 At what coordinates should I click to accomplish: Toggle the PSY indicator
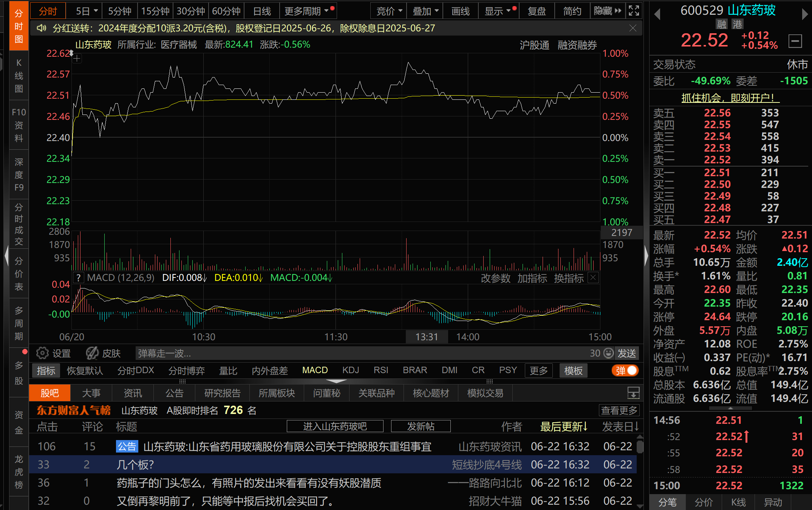coord(508,370)
